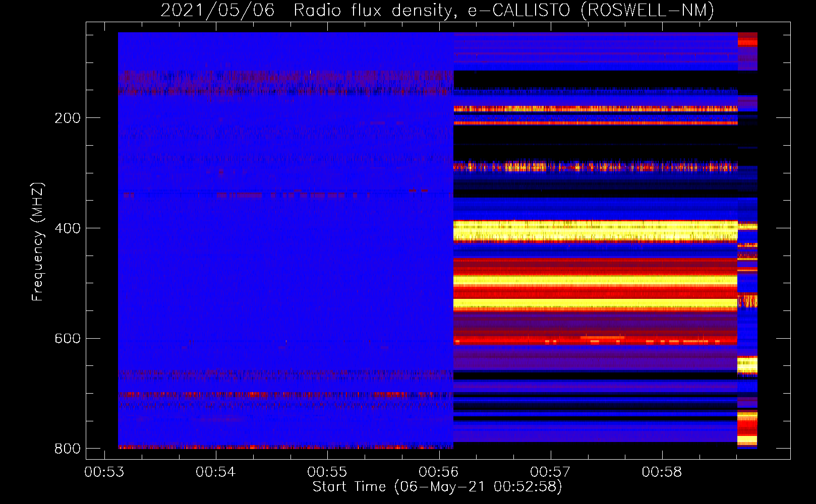
Task: Click the '00:54' time tick label
Action: tap(216, 472)
